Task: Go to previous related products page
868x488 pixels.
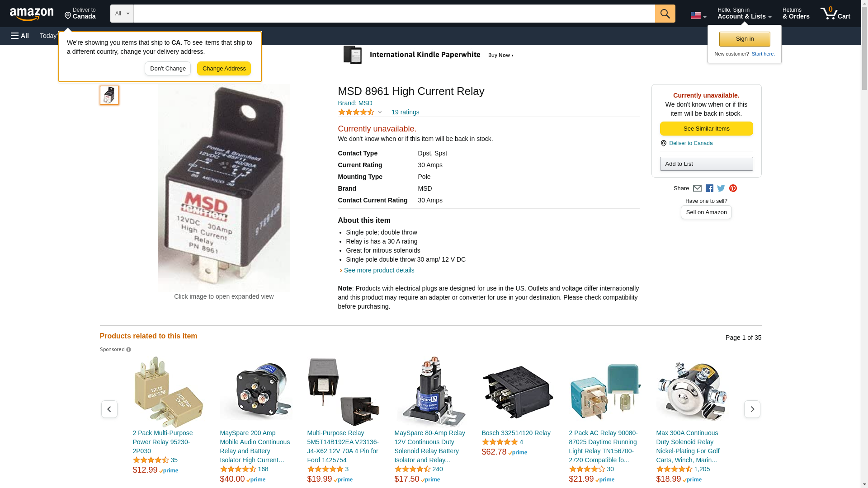Action: click(109, 409)
